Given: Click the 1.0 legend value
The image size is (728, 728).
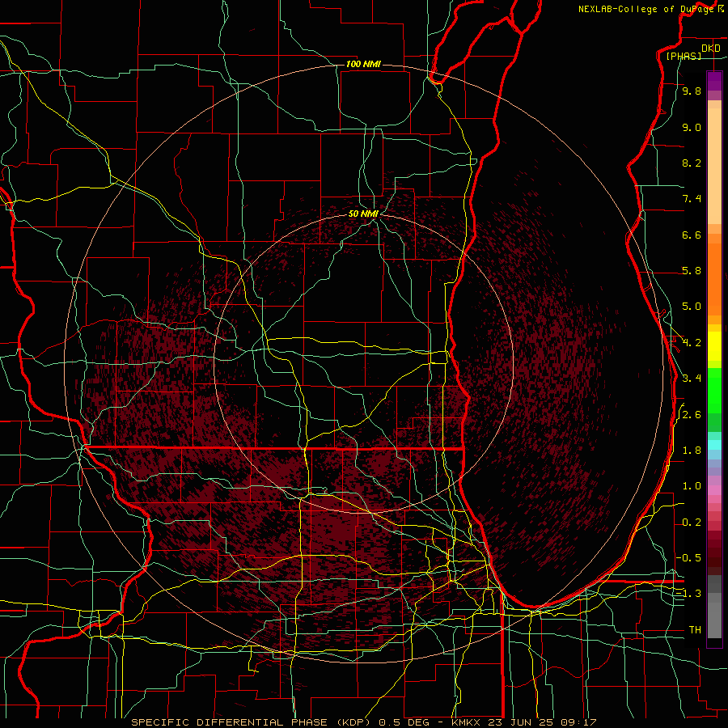Looking at the screenshot, I should 692,486.
